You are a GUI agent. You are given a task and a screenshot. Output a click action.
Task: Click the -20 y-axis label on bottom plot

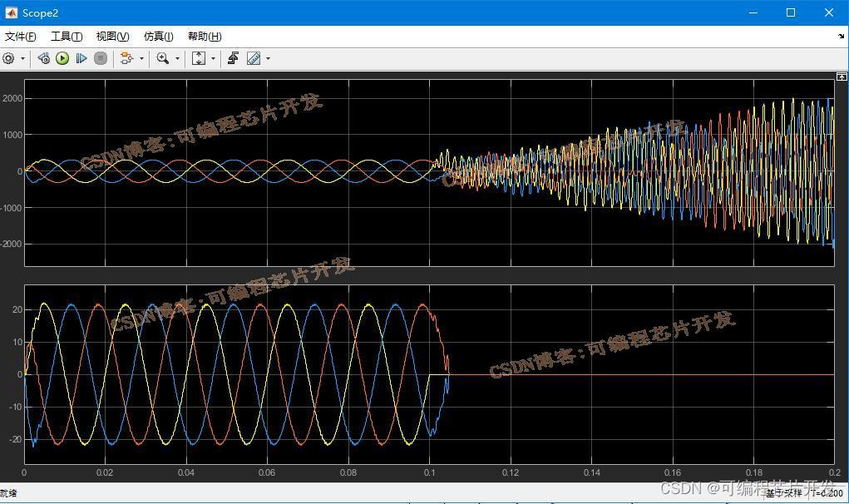pos(15,440)
